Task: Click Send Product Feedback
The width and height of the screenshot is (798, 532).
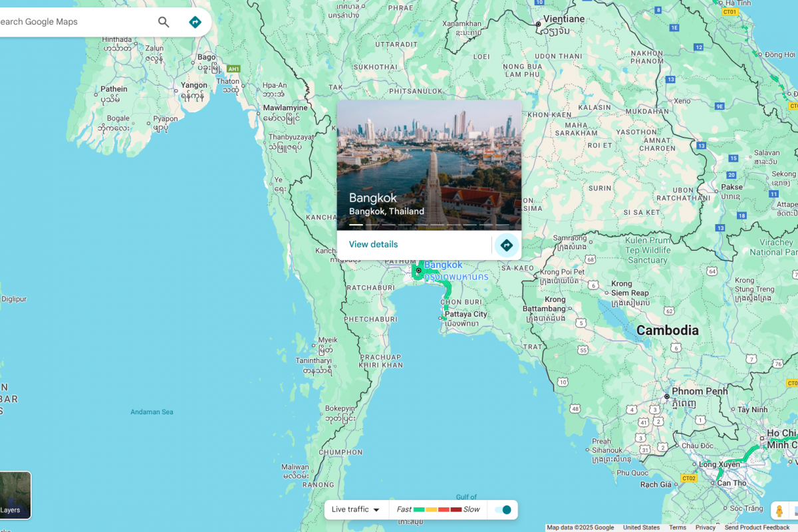Action: (x=757, y=527)
